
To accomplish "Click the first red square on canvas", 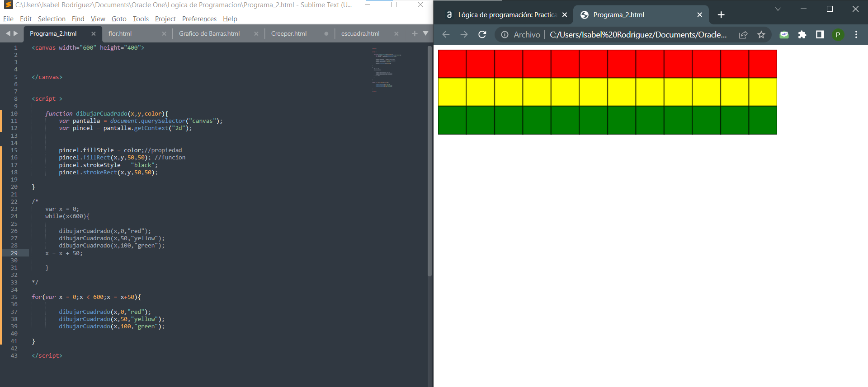I will (452, 64).
